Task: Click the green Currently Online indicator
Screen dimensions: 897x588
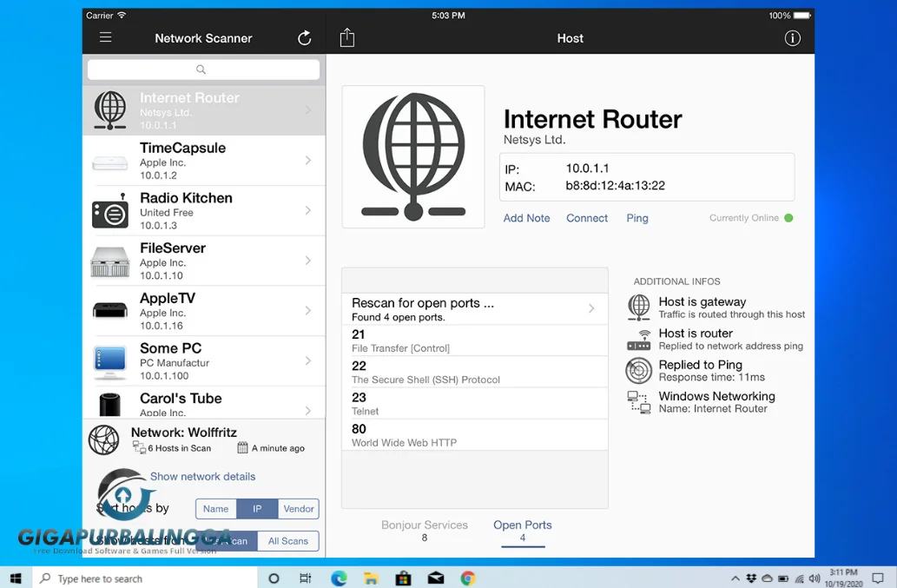Action: tap(788, 218)
